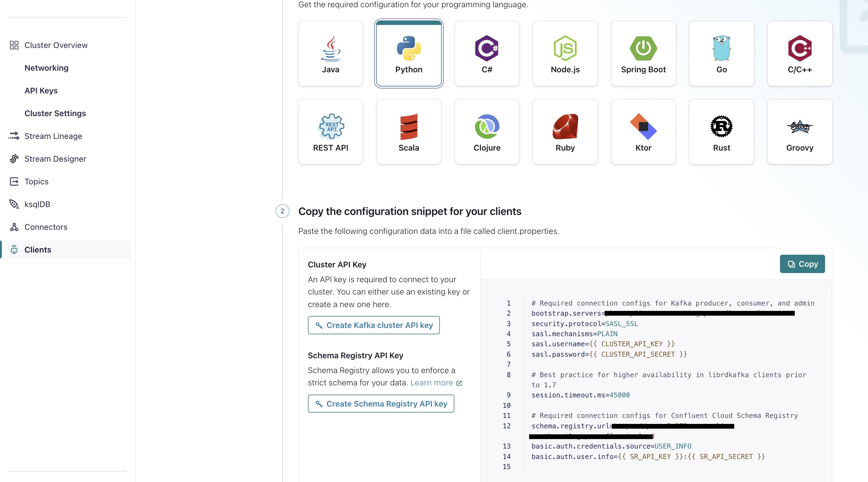Image resolution: width=868 pixels, height=482 pixels.
Task: Open the ksqlDB sidebar item
Action: (x=37, y=204)
